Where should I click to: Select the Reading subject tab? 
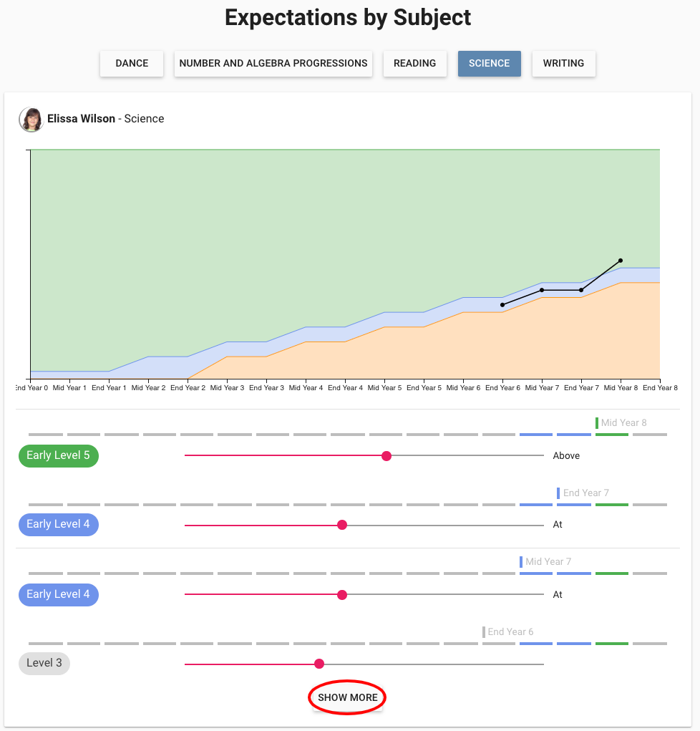(414, 63)
